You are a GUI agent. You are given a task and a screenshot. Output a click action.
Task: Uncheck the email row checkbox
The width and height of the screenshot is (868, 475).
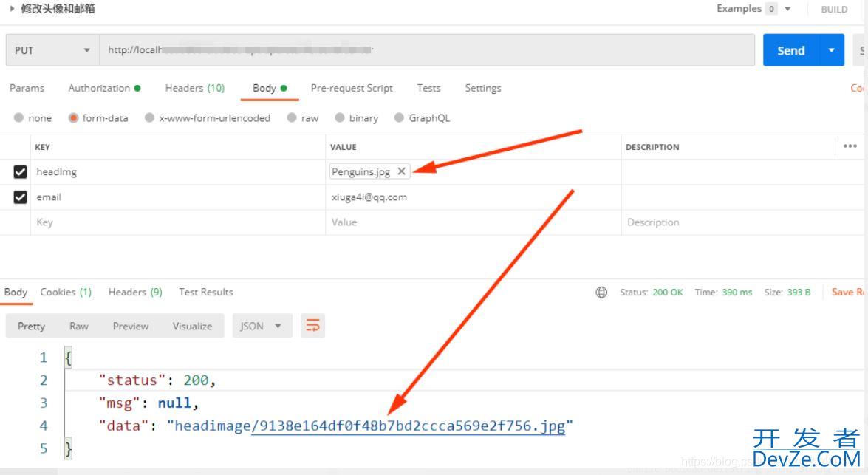20,197
